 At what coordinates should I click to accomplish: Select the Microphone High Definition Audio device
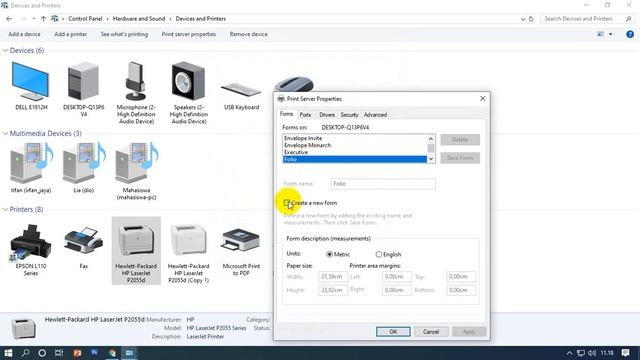pos(136,92)
